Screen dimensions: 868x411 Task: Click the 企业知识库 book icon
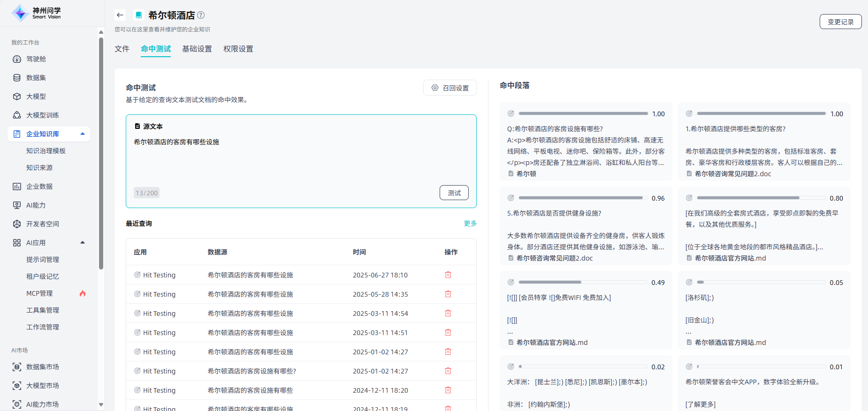point(17,134)
